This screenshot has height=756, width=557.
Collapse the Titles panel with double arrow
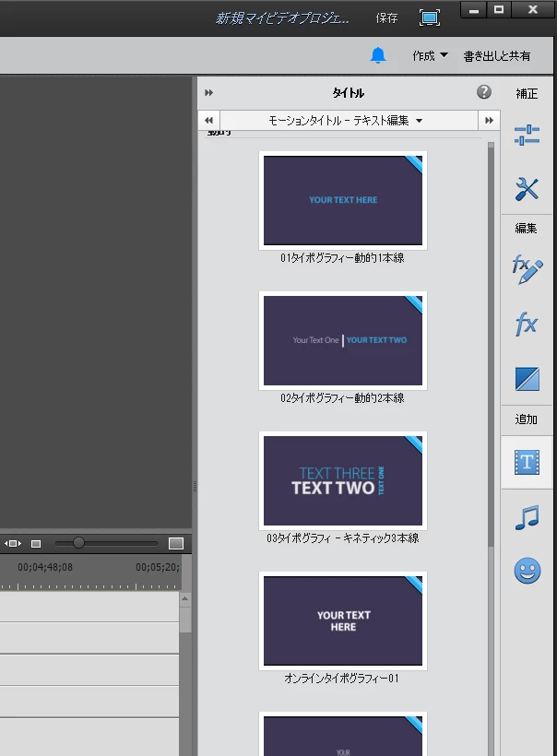(208, 92)
